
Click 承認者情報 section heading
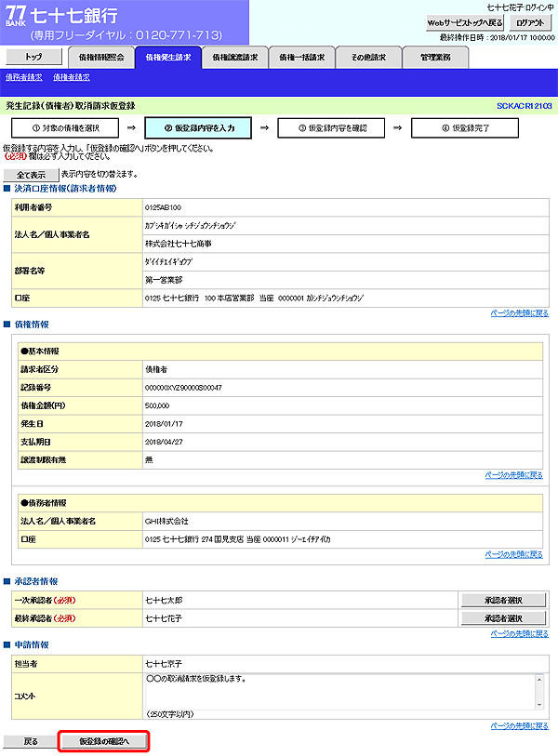tap(36, 581)
